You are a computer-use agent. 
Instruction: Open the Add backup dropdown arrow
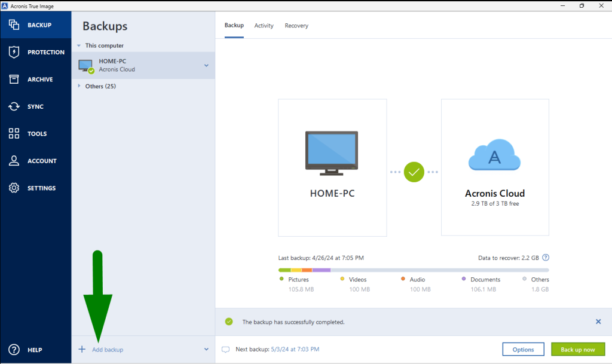206,349
